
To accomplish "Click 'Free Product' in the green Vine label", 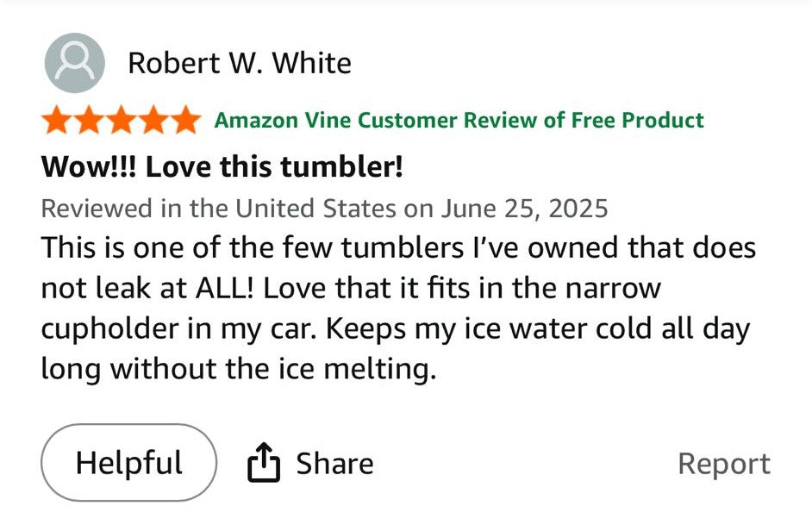I will 637,120.
